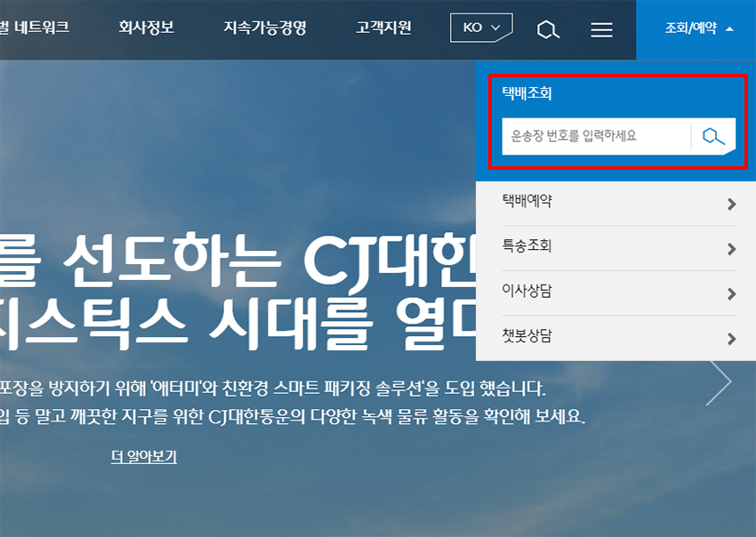Advance banner with the next slide arrow
The width and height of the screenshot is (756, 537).
(720, 381)
